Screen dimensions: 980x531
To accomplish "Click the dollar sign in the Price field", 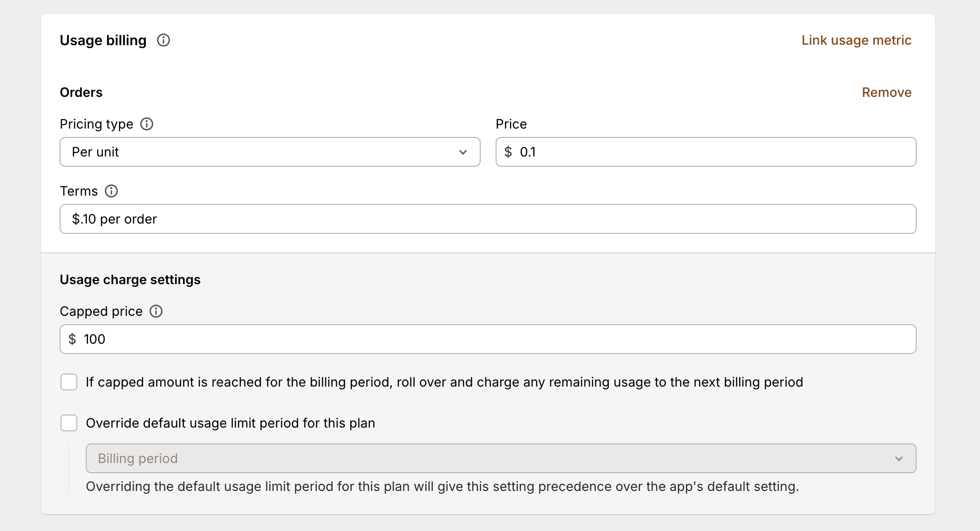I will [509, 151].
